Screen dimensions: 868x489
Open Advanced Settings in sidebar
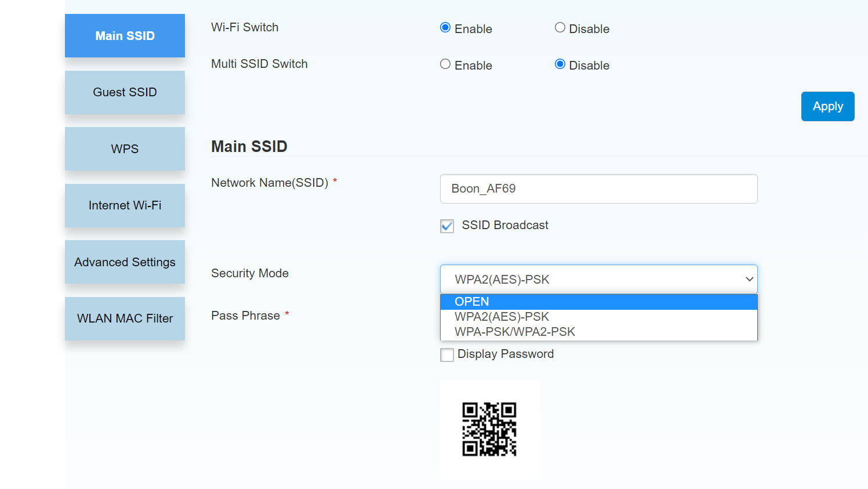[125, 262]
